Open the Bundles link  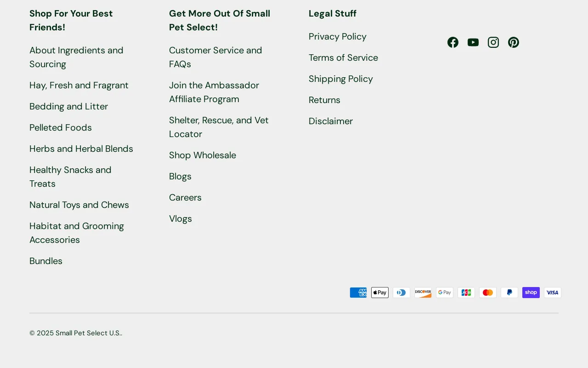46,261
